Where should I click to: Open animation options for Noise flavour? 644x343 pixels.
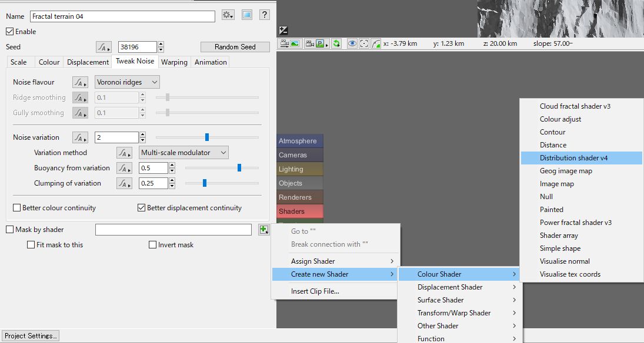click(x=80, y=82)
